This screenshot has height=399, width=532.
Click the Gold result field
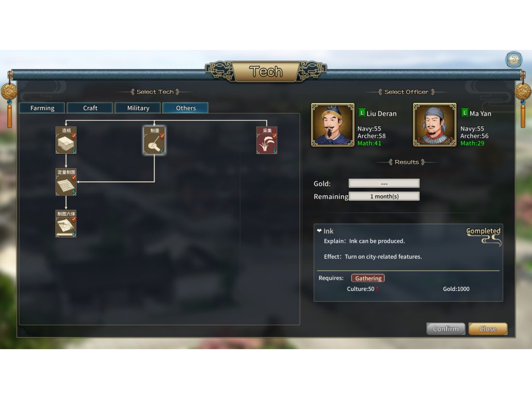(384, 183)
